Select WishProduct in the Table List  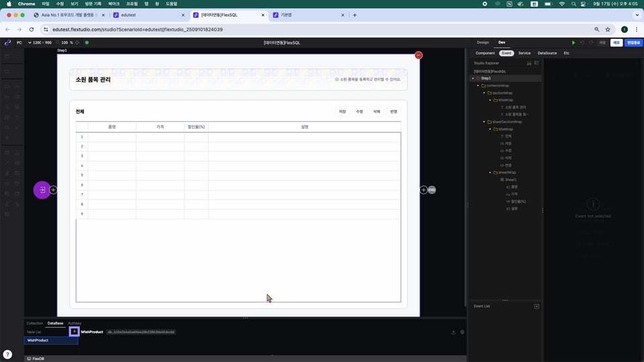coord(51,341)
